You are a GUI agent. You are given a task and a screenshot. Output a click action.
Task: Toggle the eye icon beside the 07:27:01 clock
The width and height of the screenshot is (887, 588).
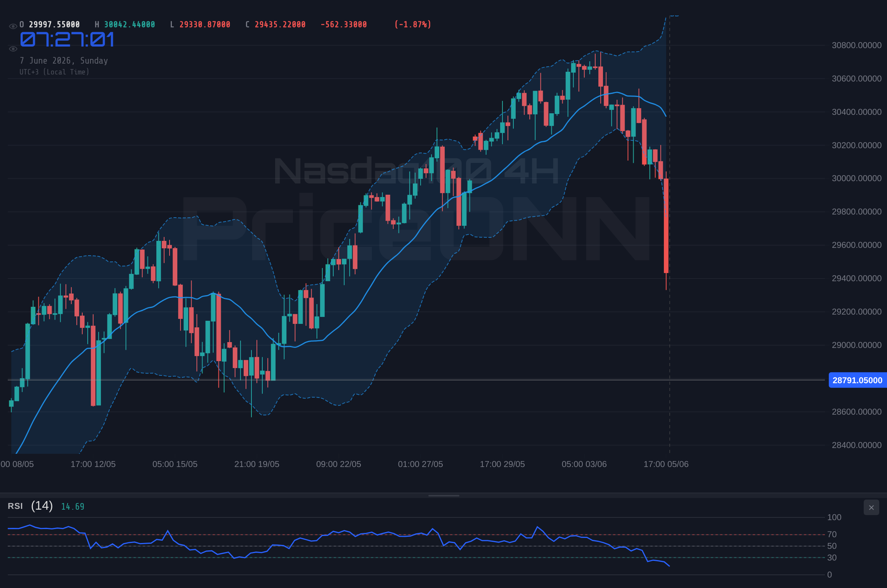click(13, 49)
